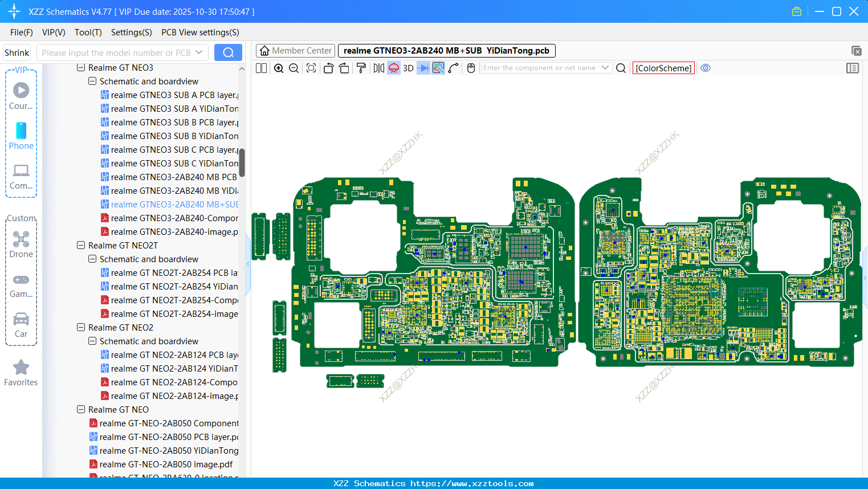Viewport: 868px width, 489px height.
Task: Click the zoom in magnifier icon
Action: (279, 68)
